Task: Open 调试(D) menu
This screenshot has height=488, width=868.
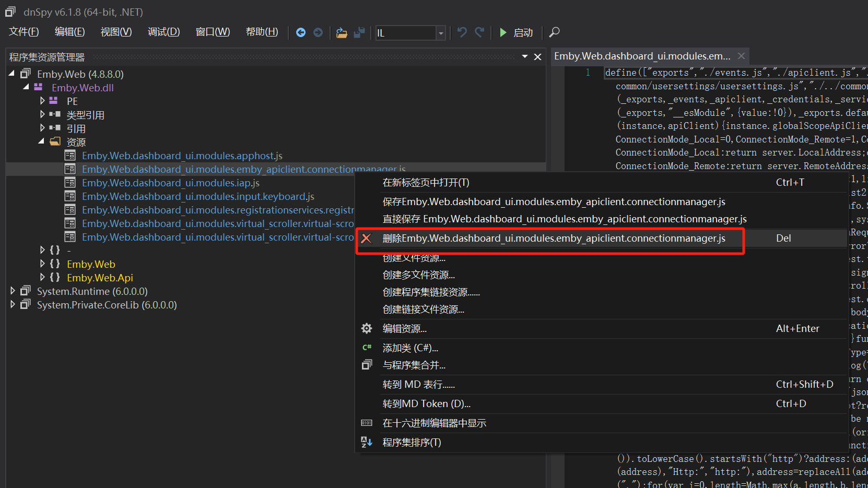Action: (163, 32)
